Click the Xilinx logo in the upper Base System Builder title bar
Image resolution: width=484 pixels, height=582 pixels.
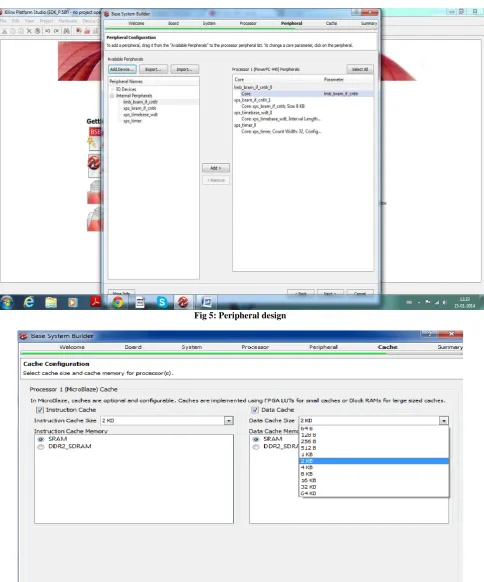pyautogui.click(x=107, y=14)
